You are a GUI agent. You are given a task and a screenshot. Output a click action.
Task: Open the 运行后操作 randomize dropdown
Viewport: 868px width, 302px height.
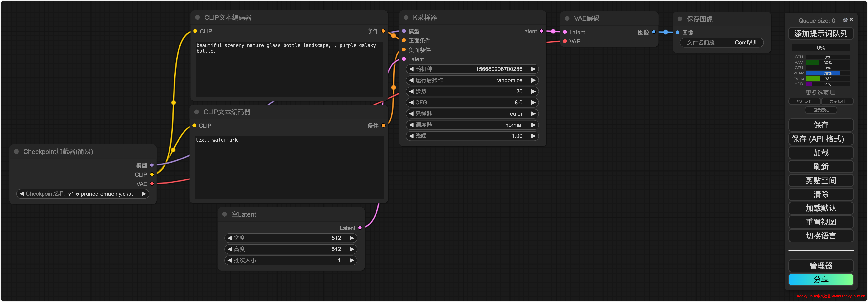472,80
